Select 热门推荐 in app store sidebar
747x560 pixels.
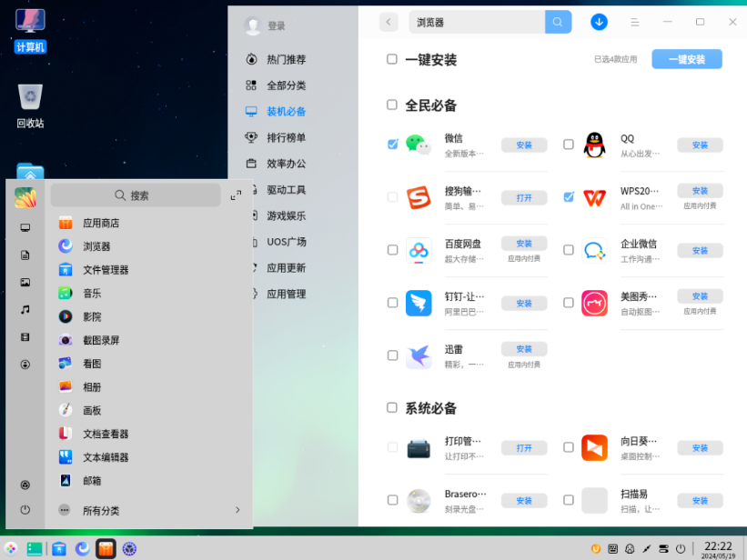click(x=287, y=59)
